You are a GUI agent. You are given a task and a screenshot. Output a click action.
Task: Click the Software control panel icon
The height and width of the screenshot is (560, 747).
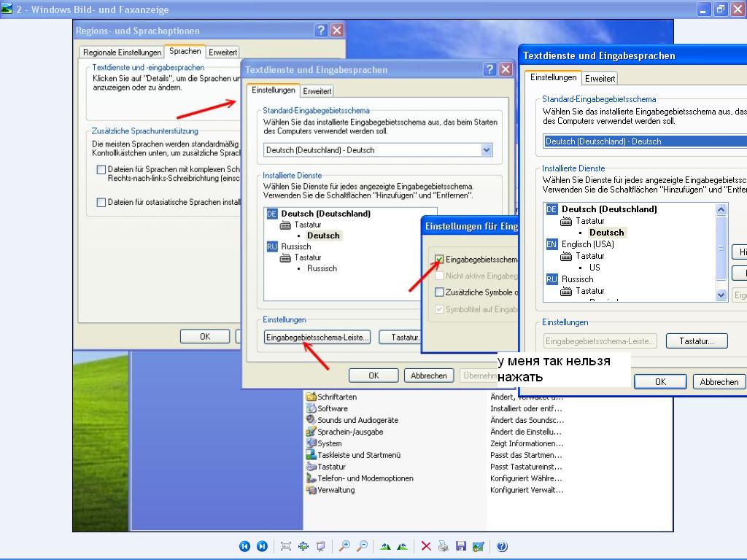[311, 408]
